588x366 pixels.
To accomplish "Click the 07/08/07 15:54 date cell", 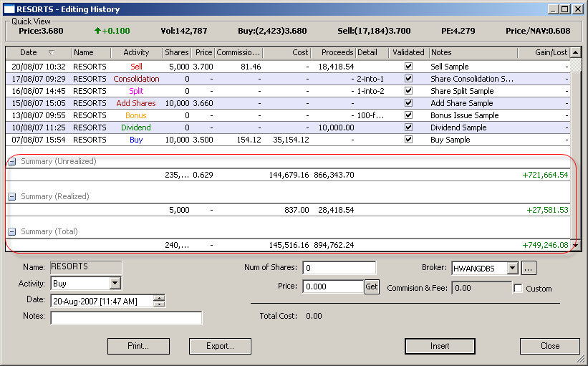I will (x=39, y=140).
